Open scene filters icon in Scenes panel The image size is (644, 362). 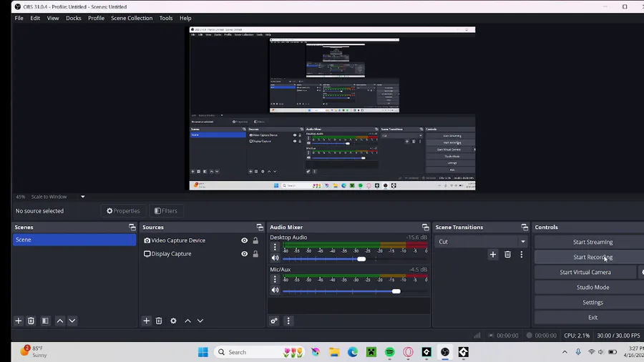[45, 321]
